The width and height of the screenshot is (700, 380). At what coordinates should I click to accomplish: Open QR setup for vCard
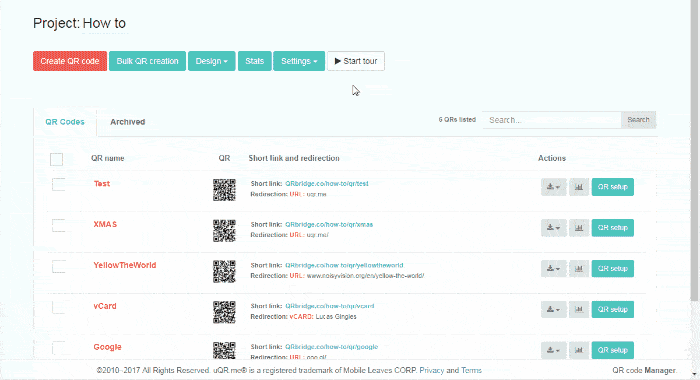point(612,309)
